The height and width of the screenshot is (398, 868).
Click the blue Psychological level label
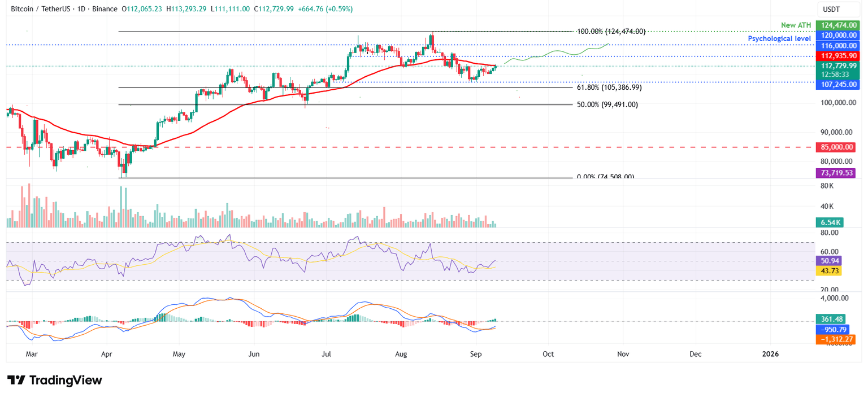tap(779, 38)
